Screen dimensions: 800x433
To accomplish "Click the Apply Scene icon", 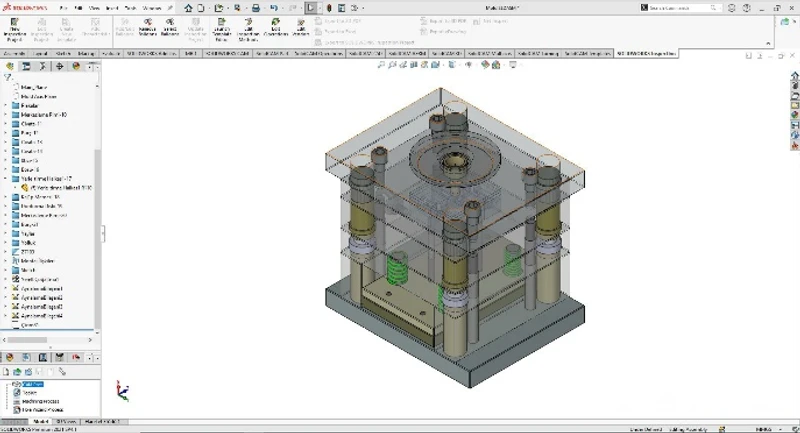I will point(495,65).
